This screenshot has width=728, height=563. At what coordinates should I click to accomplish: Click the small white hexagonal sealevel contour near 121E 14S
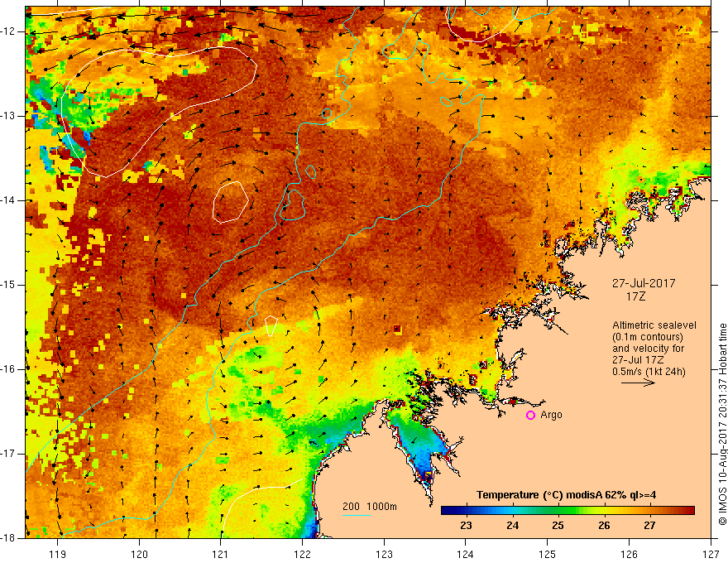point(231,202)
